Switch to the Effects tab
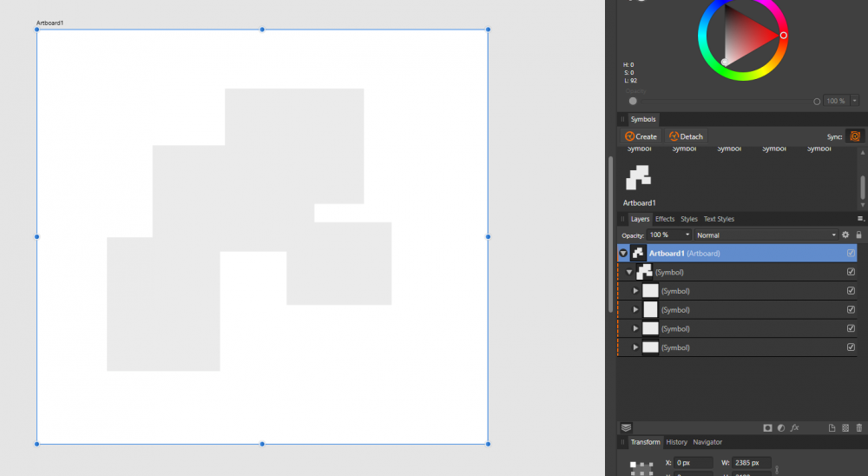868x476 pixels. click(665, 219)
